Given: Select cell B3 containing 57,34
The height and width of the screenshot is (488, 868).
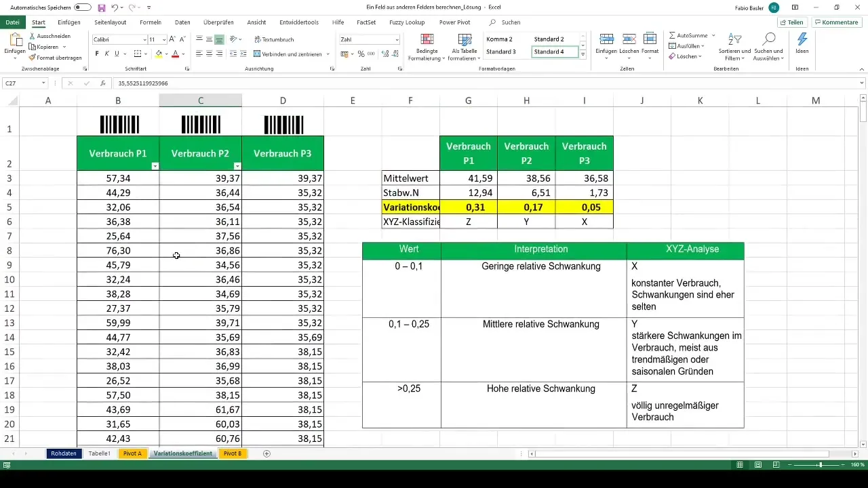Looking at the screenshot, I should point(118,178).
